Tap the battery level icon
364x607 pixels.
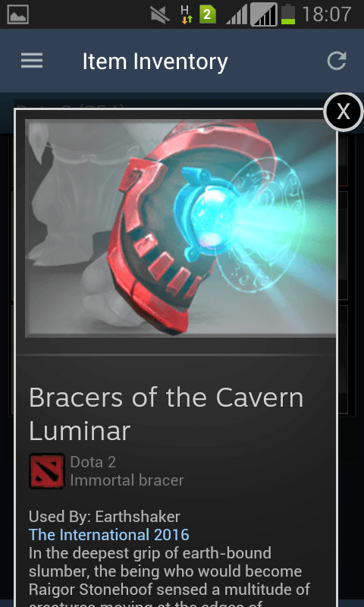coord(288,14)
